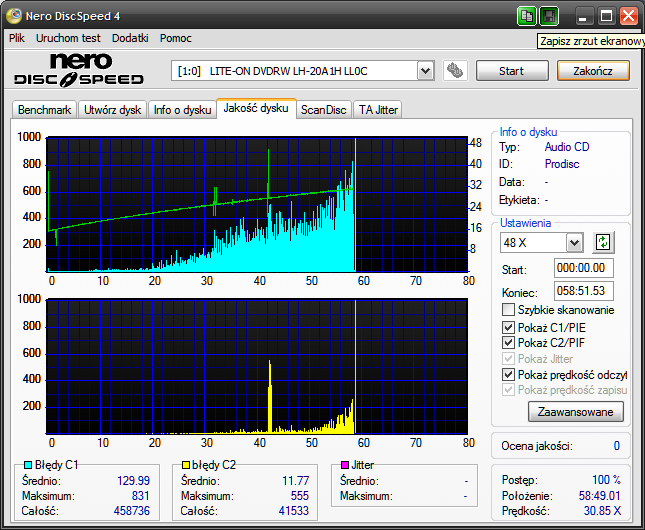Click the Położenie value 58:49.01
Screen dimensions: 645x530
tap(599, 496)
